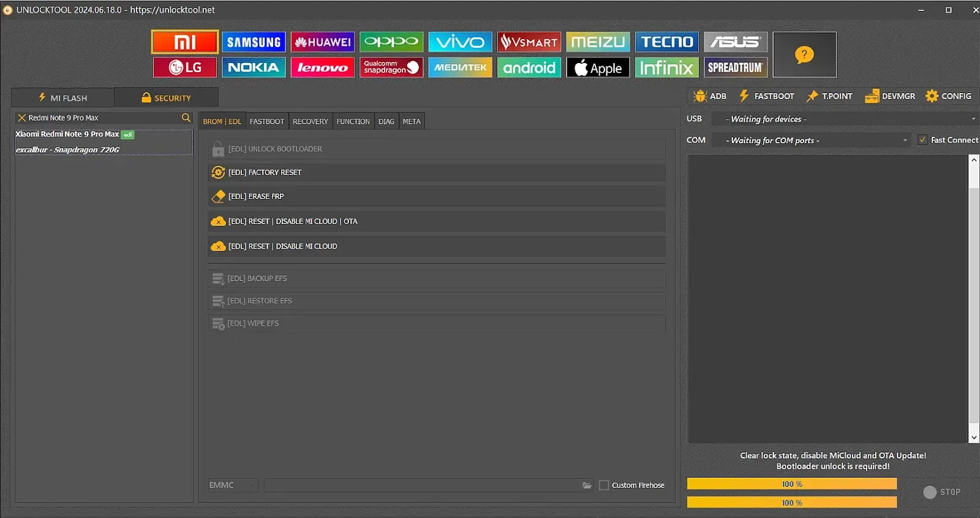
Task: Select the Infinix brand logo
Action: 667,67
